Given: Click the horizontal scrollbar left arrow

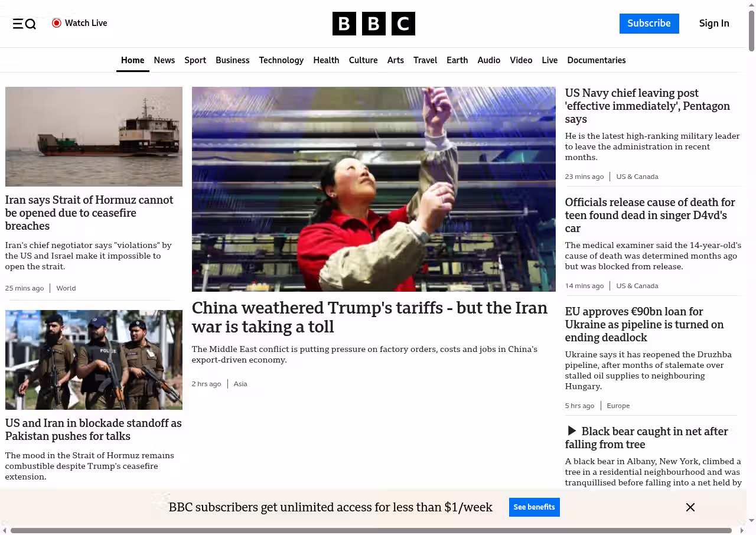Looking at the screenshot, I should [x=5, y=530].
